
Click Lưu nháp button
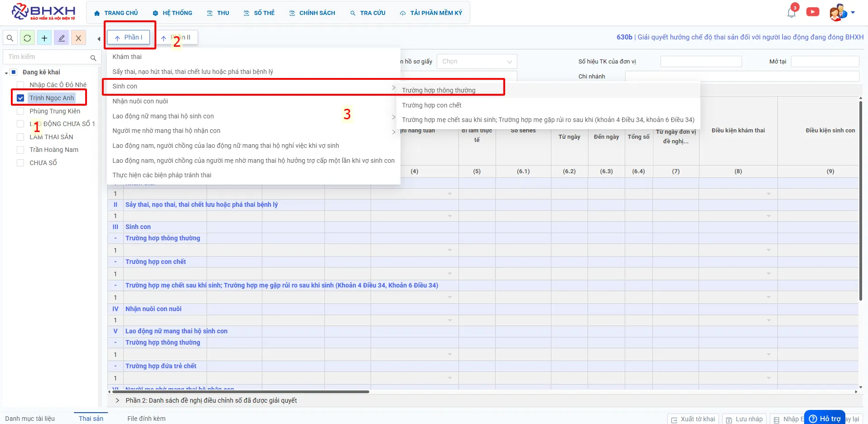click(744, 419)
